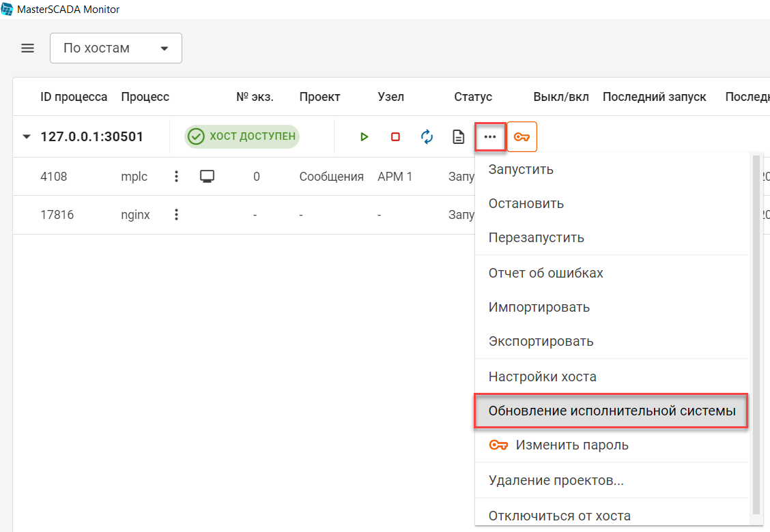The height and width of the screenshot is (532, 770).
Task: Click the blue restart host icon
Action: (x=427, y=137)
